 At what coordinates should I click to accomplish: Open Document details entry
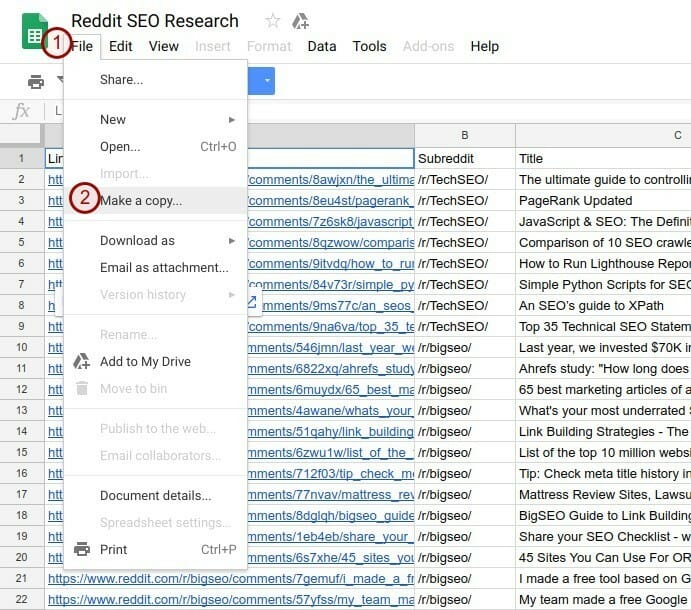click(x=155, y=496)
